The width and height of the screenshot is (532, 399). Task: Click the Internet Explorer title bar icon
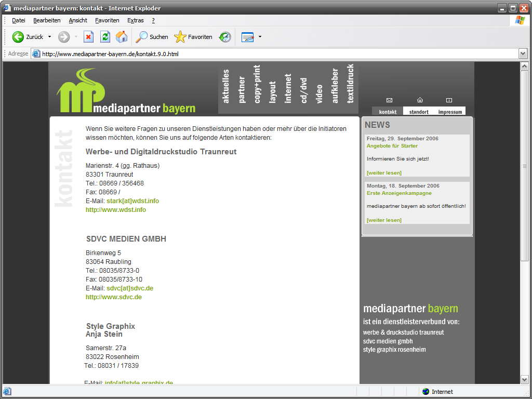click(7, 8)
